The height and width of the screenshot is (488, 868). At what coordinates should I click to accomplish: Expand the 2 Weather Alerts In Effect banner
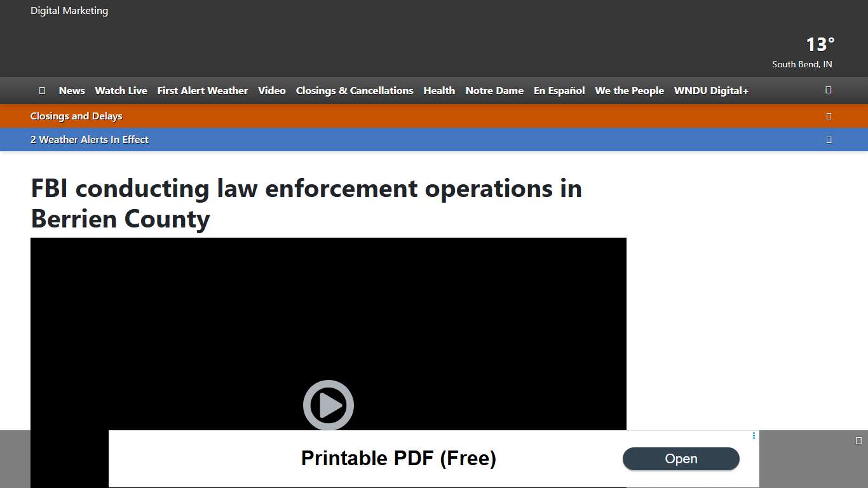[829, 139]
